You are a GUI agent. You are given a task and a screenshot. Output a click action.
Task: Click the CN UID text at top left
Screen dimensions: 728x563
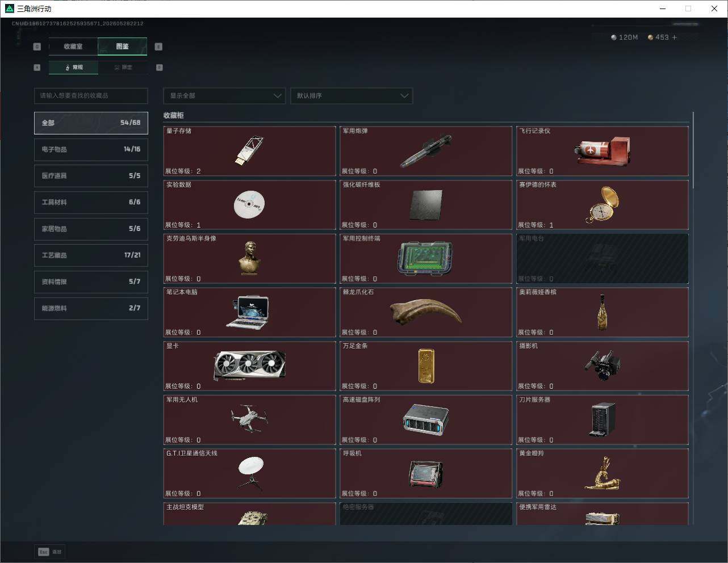click(x=78, y=24)
